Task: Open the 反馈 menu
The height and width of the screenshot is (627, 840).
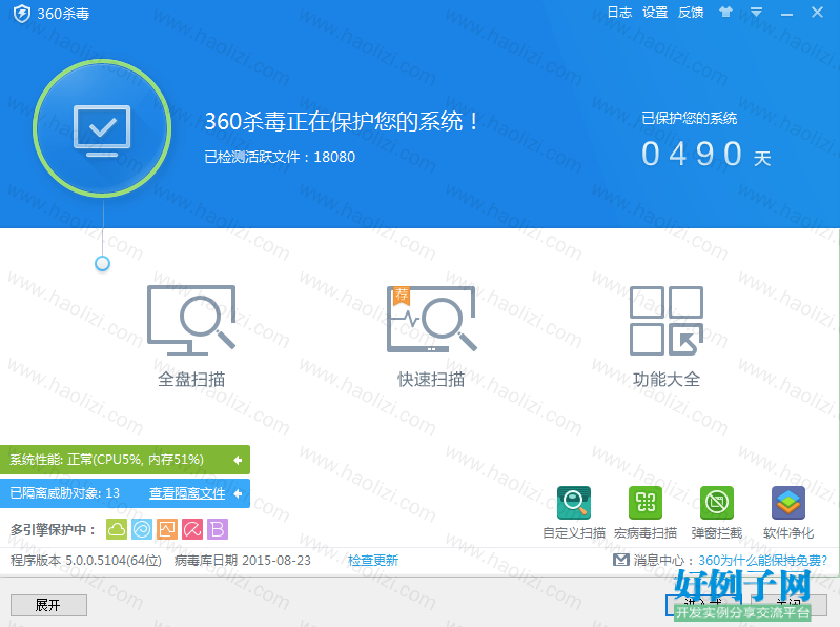Action: point(691,12)
